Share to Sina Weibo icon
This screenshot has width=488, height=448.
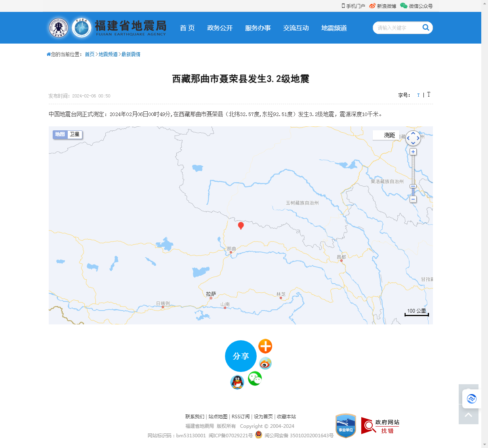click(x=265, y=363)
